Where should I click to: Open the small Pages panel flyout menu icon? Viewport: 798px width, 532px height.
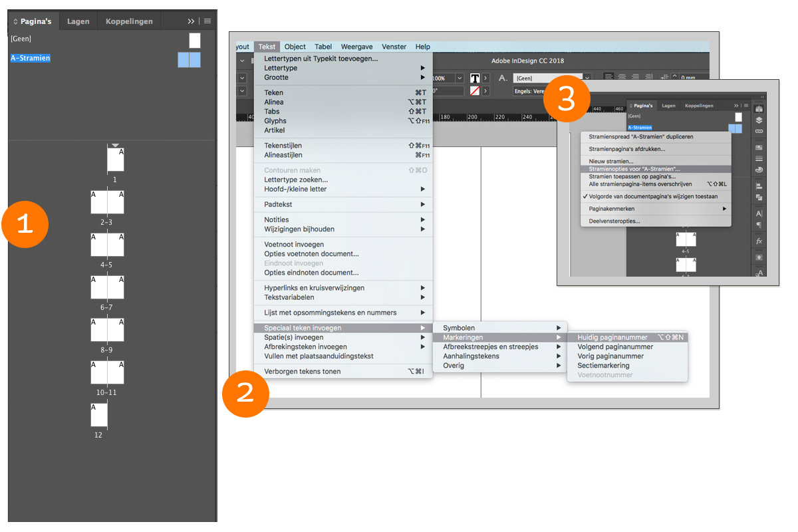coord(745,106)
